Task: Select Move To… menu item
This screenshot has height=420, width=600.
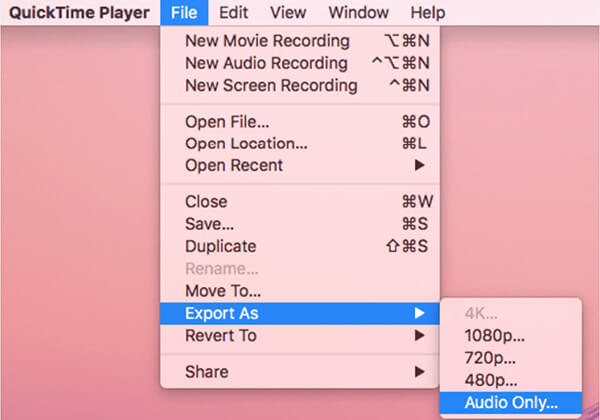Action: 300,291
